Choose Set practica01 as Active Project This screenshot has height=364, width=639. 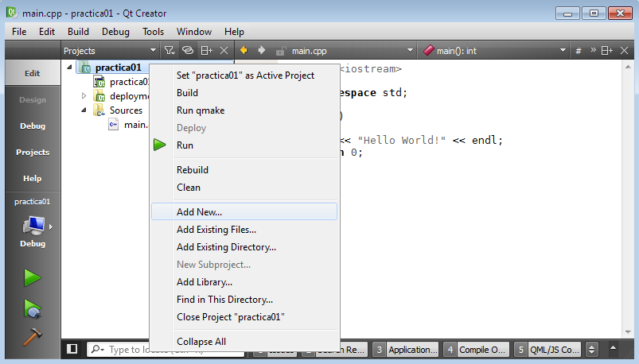[x=244, y=76]
